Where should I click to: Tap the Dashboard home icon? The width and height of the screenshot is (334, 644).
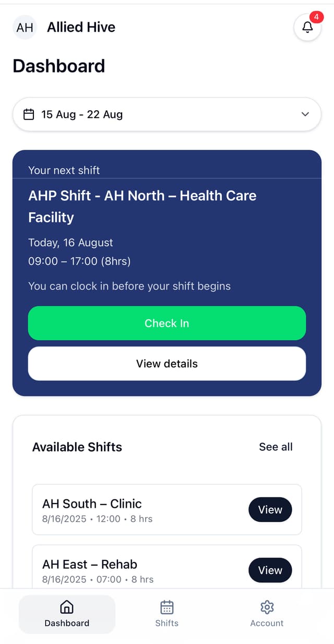click(67, 607)
